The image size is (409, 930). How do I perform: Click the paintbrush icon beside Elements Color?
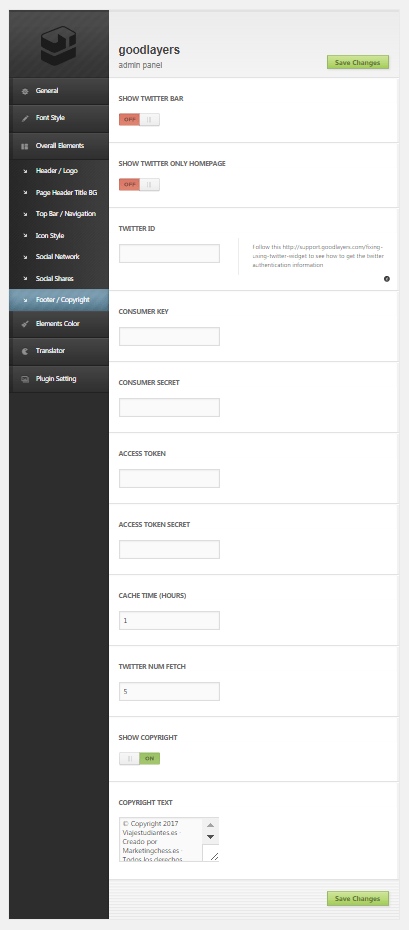pyautogui.click(x=25, y=324)
